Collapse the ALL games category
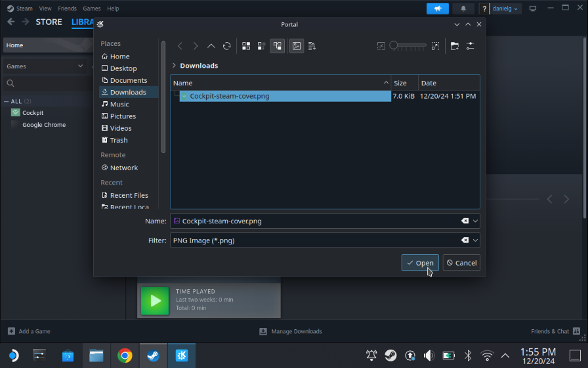The width and height of the screenshot is (588, 368). (7, 101)
